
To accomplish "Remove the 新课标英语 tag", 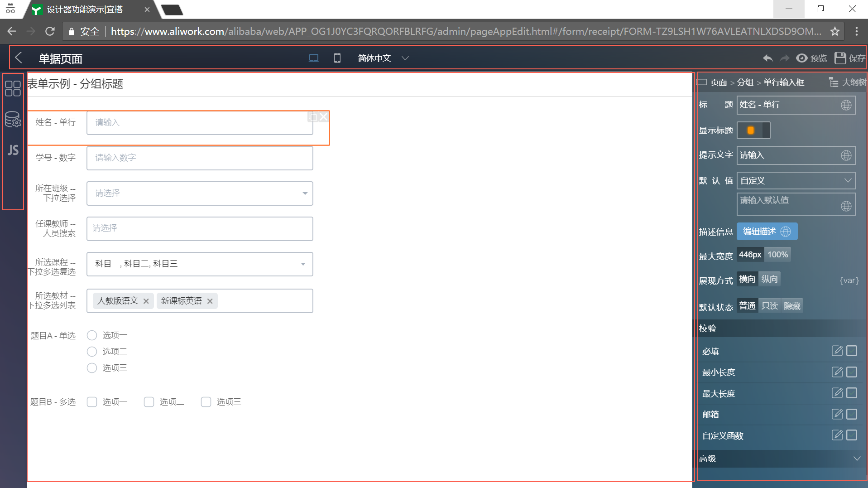I will coord(210,301).
